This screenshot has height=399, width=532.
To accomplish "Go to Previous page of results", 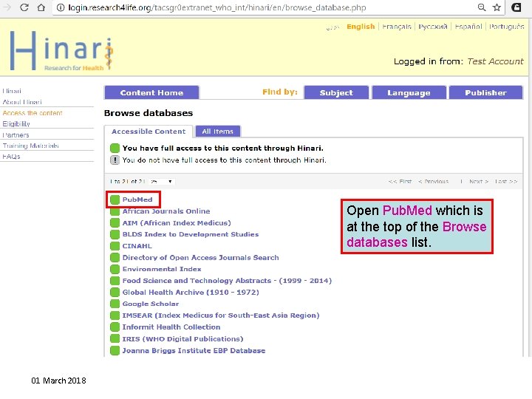I will pyautogui.click(x=434, y=182).
